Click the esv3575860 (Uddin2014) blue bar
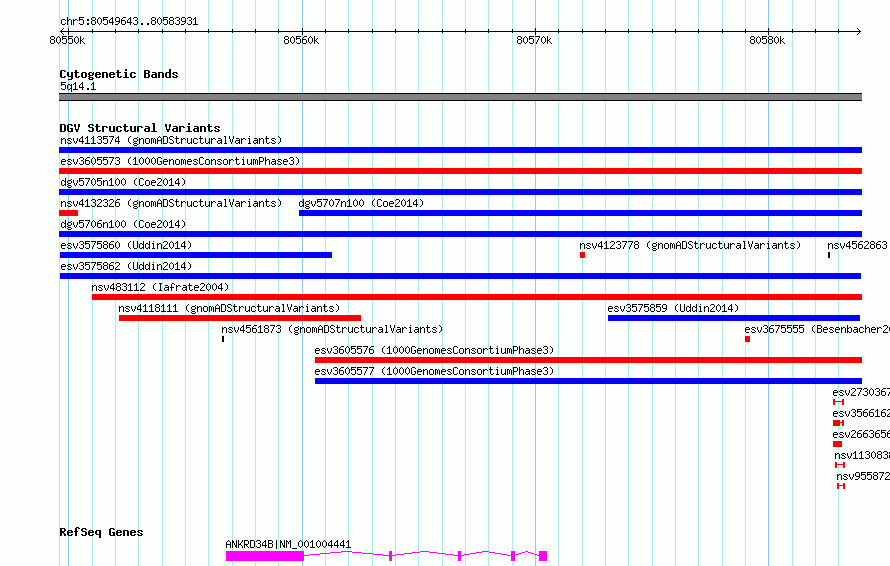 196,255
